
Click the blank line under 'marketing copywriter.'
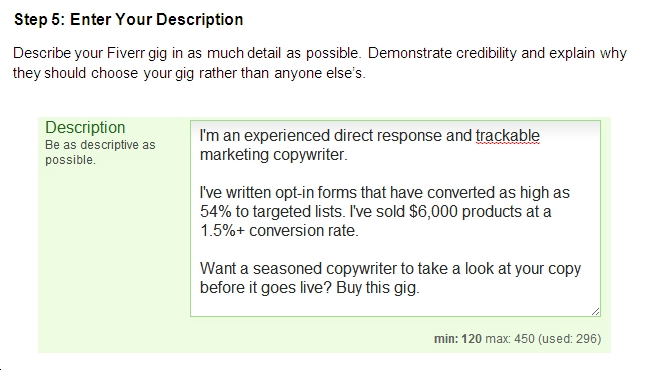pos(395,174)
